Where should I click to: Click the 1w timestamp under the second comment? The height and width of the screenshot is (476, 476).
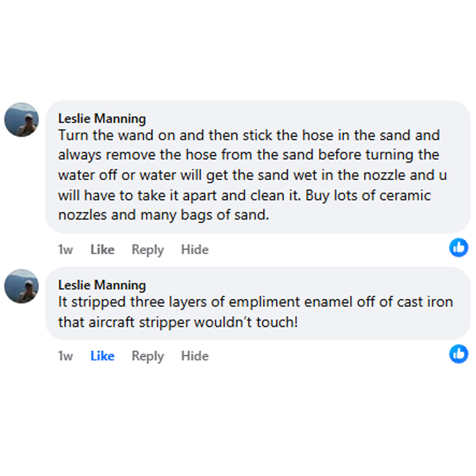[x=65, y=356]
